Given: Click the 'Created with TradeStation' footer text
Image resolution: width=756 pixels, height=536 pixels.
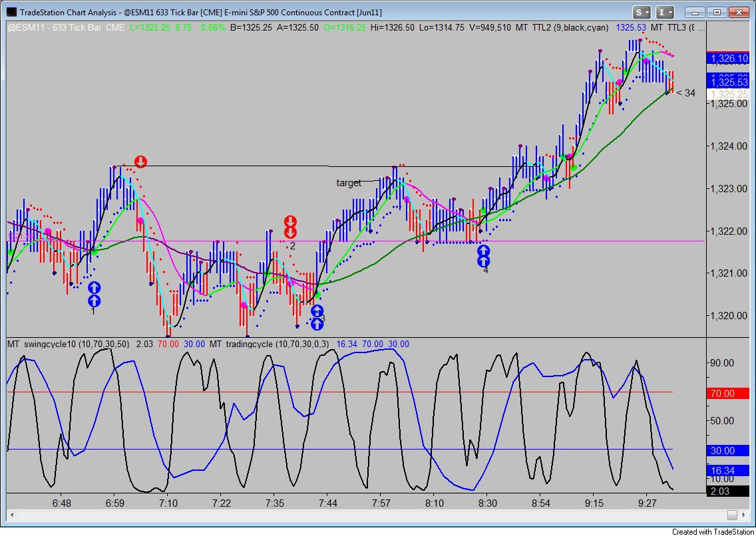Looking at the screenshot, I should pyautogui.click(x=713, y=531).
